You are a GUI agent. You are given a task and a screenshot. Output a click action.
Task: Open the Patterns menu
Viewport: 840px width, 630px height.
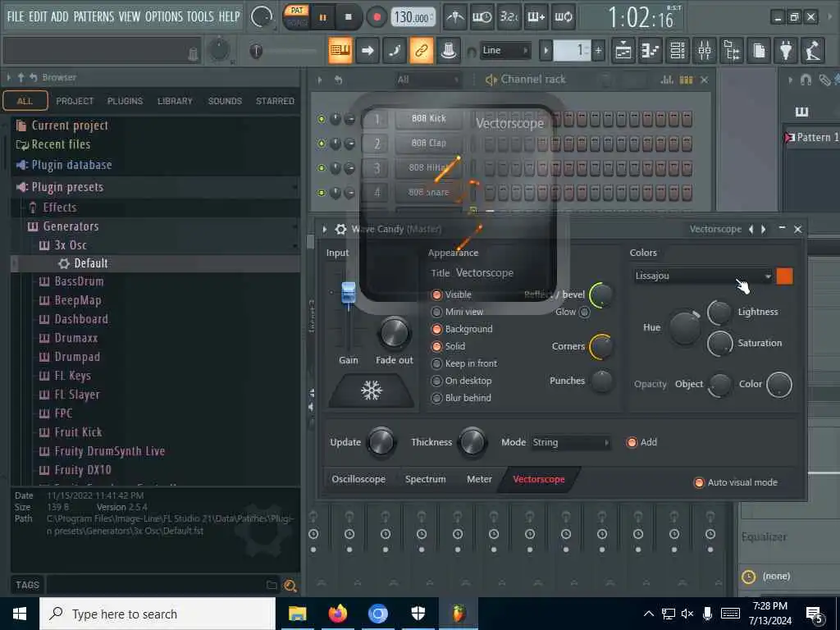[x=94, y=16]
